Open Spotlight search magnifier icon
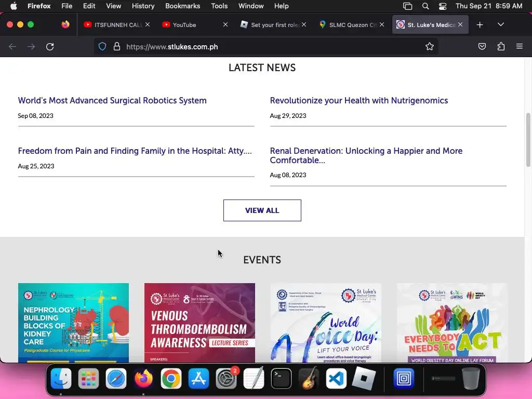This screenshot has height=399, width=532. click(425, 6)
